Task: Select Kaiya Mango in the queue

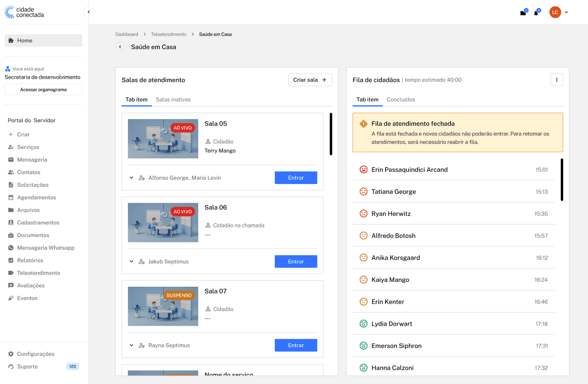Action: 453,280
